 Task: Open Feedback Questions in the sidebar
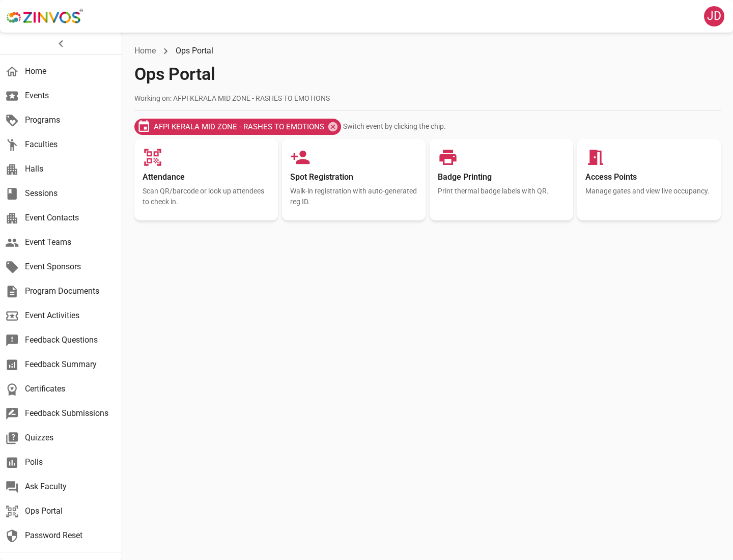(61, 340)
